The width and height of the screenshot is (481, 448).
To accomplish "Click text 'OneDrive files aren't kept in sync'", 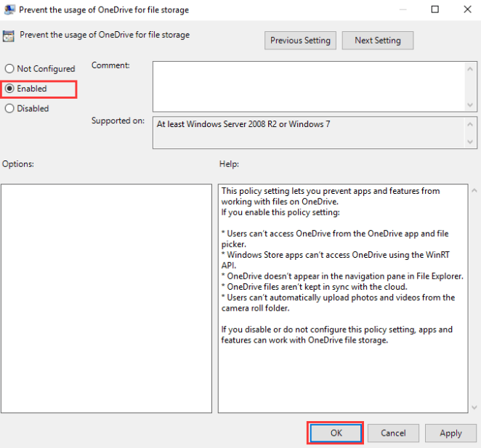I will coord(288,287).
